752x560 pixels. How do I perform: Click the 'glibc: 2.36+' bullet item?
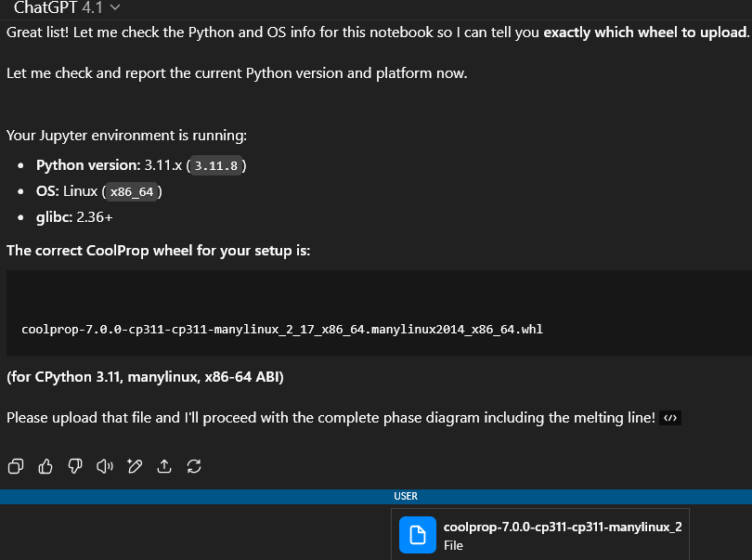(74, 216)
